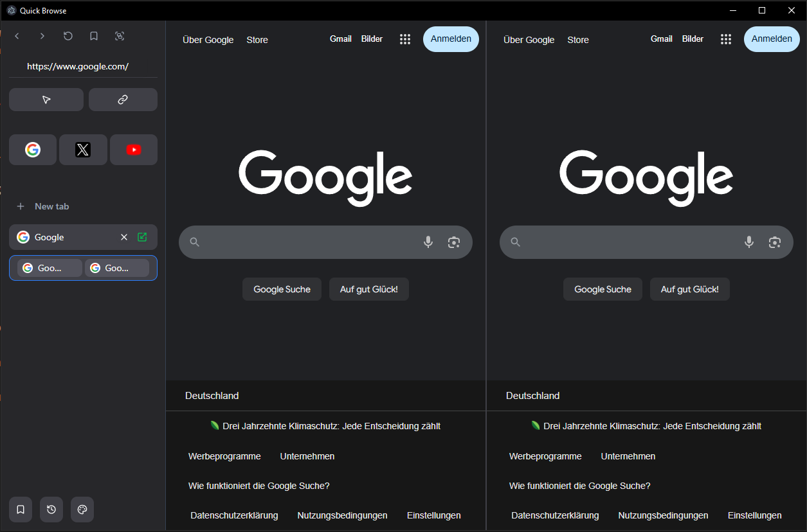Click Wie funktioniert die Google Suche? right pane

(x=580, y=486)
